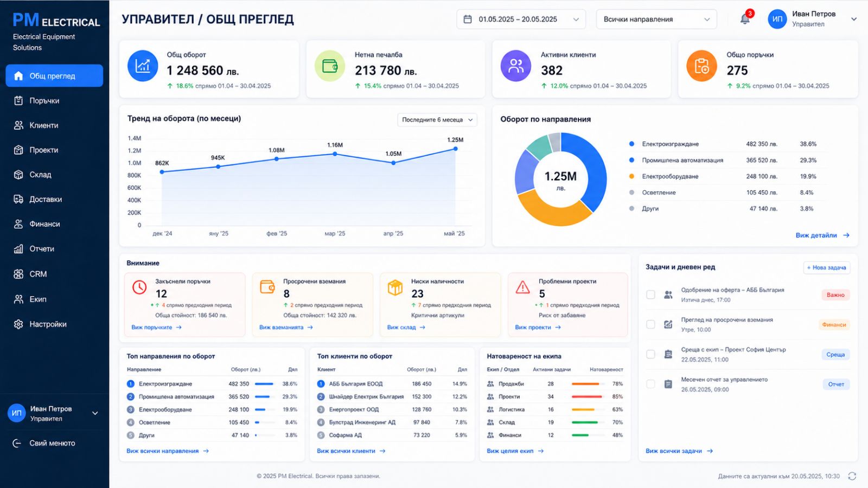The width and height of the screenshot is (868, 488).
Task: Click the Активни клиенти people icon
Action: [x=516, y=66]
